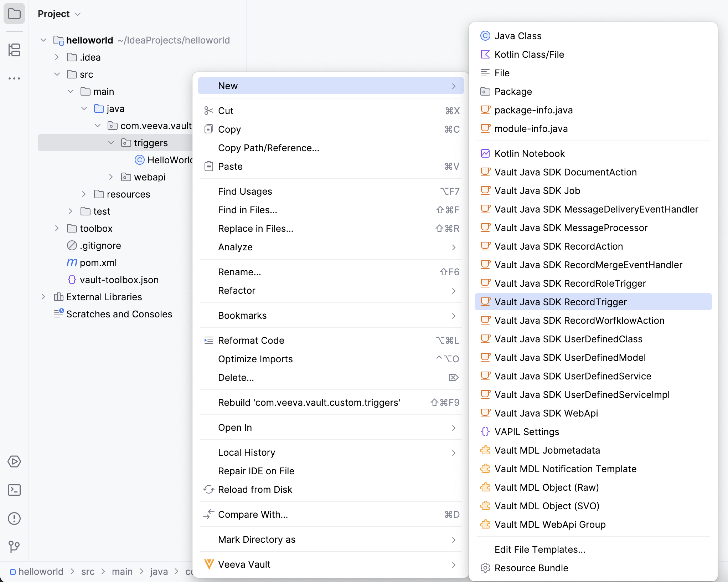The image size is (728, 582).
Task: Expand the toolbox folder
Action: 57,228
